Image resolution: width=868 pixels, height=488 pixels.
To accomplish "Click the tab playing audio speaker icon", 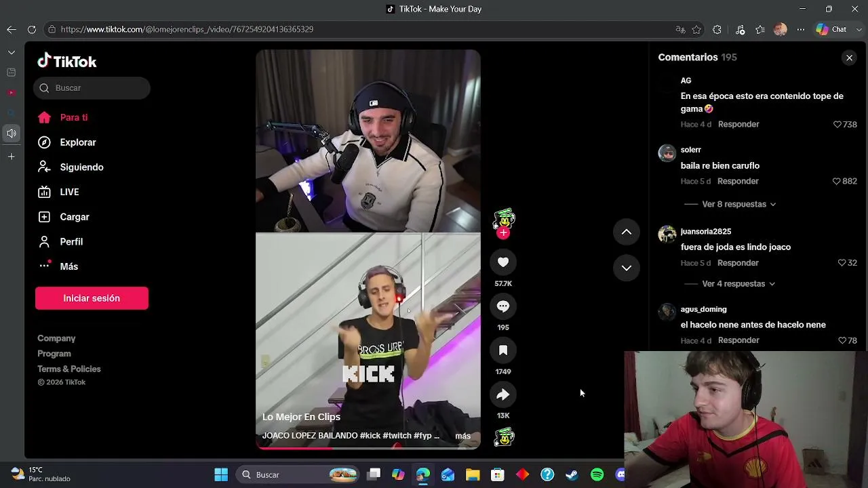I will tap(12, 134).
